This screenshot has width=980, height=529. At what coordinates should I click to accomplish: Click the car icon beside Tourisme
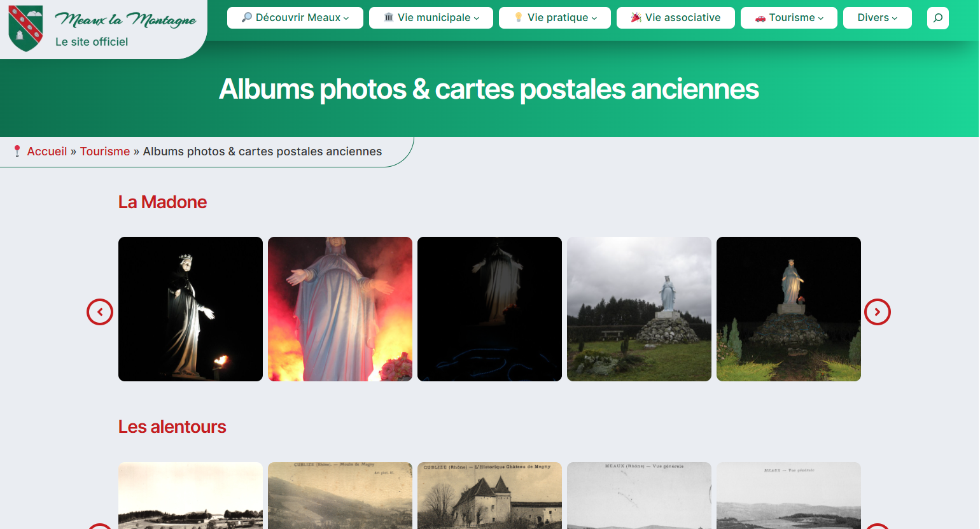coord(760,18)
